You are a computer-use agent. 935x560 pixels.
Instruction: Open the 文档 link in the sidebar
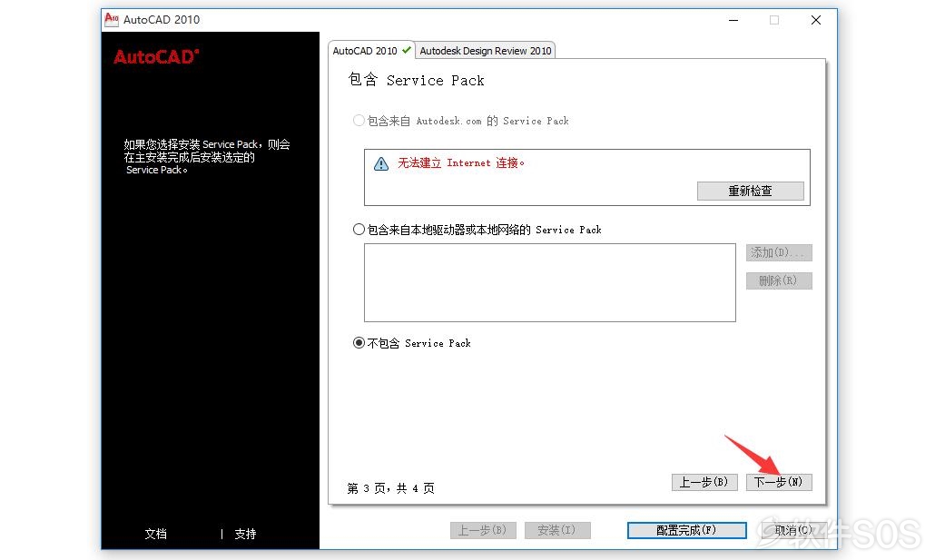tap(155, 534)
